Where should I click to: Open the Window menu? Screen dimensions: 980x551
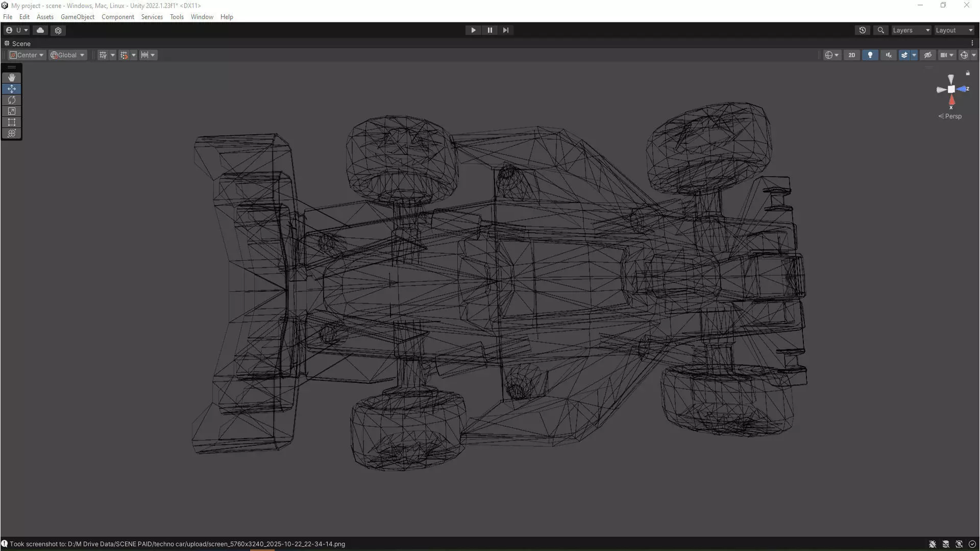coord(202,17)
